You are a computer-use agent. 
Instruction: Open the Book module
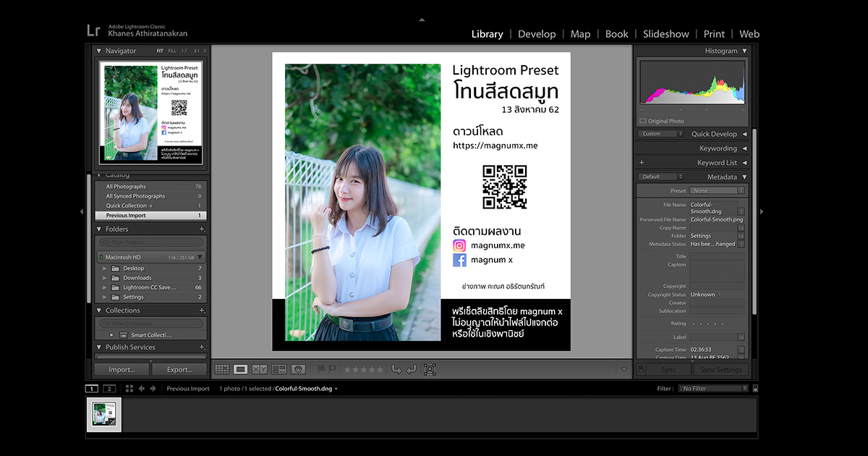[617, 34]
